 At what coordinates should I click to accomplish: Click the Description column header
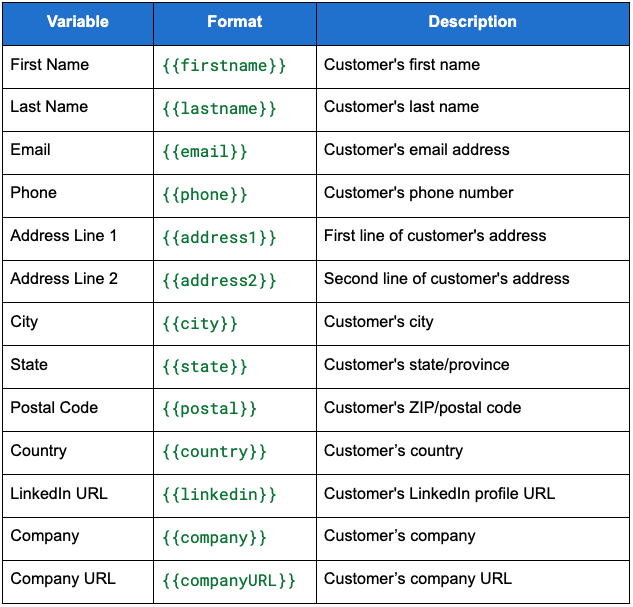coord(472,22)
